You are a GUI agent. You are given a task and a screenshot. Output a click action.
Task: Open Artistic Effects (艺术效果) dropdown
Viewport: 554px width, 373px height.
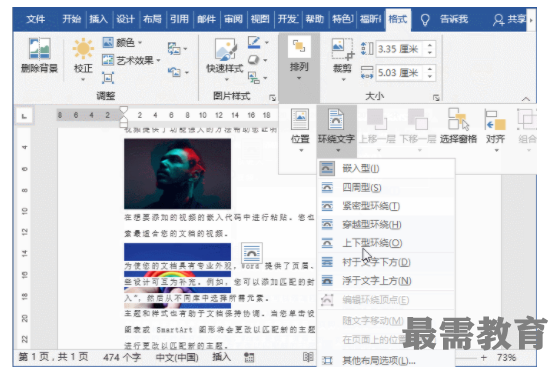[x=131, y=60]
